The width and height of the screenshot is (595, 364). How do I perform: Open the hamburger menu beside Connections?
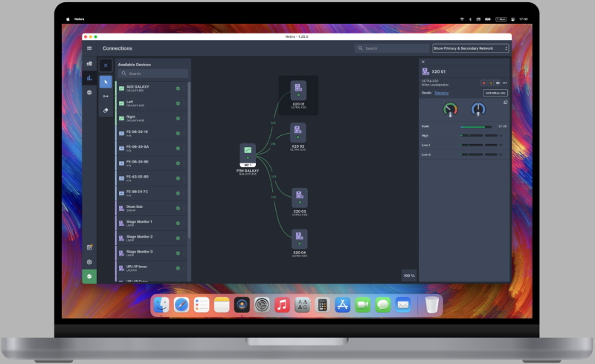[x=89, y=48]
